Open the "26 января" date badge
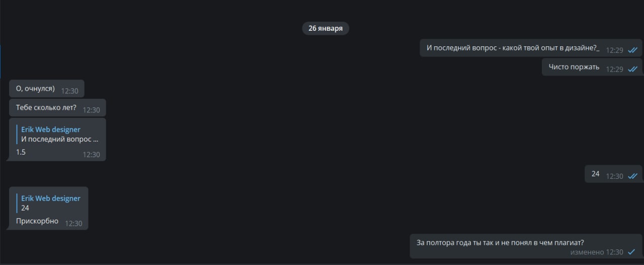This screenshot has width=644, height=265. 326,28
